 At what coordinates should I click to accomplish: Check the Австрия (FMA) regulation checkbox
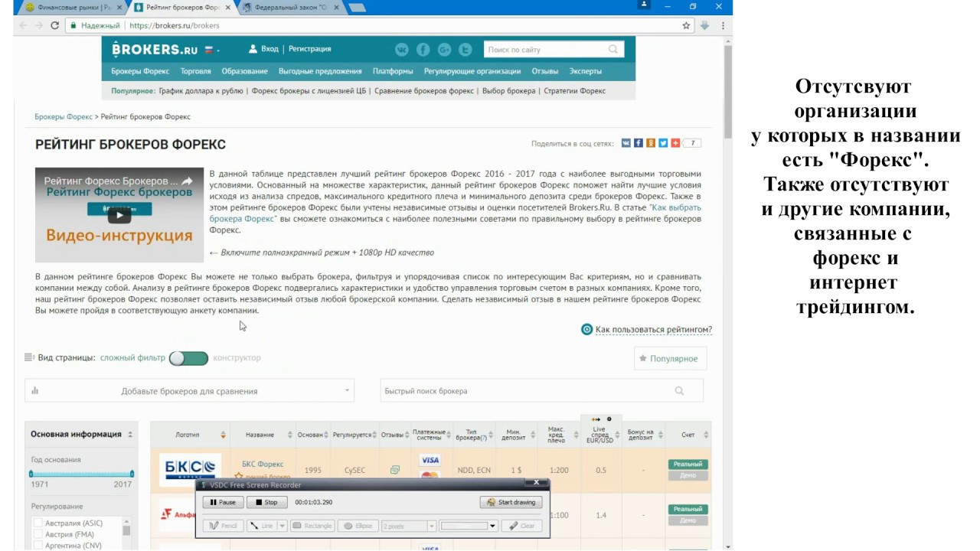click(x=38, y=534)
